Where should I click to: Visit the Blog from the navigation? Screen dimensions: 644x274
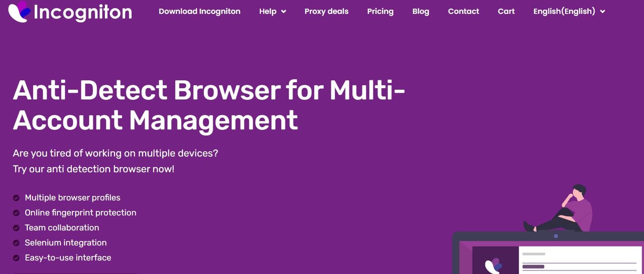420,11
